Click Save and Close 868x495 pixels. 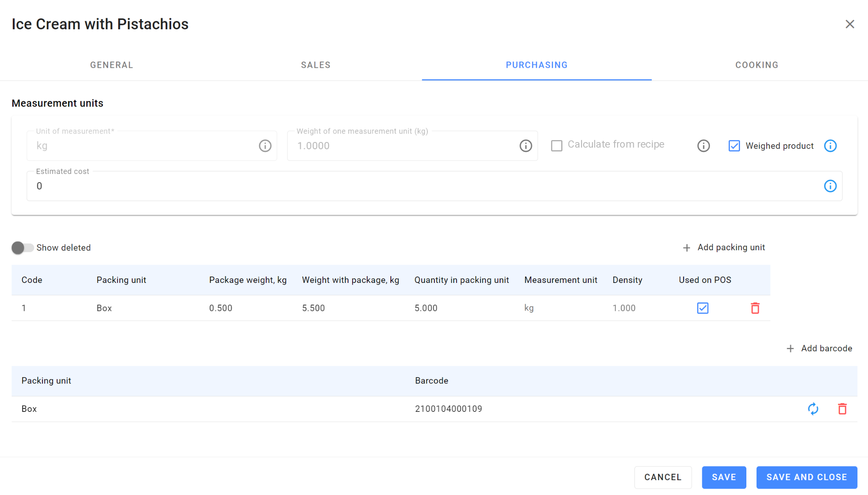pyautogui.click(x=807, y=477)
